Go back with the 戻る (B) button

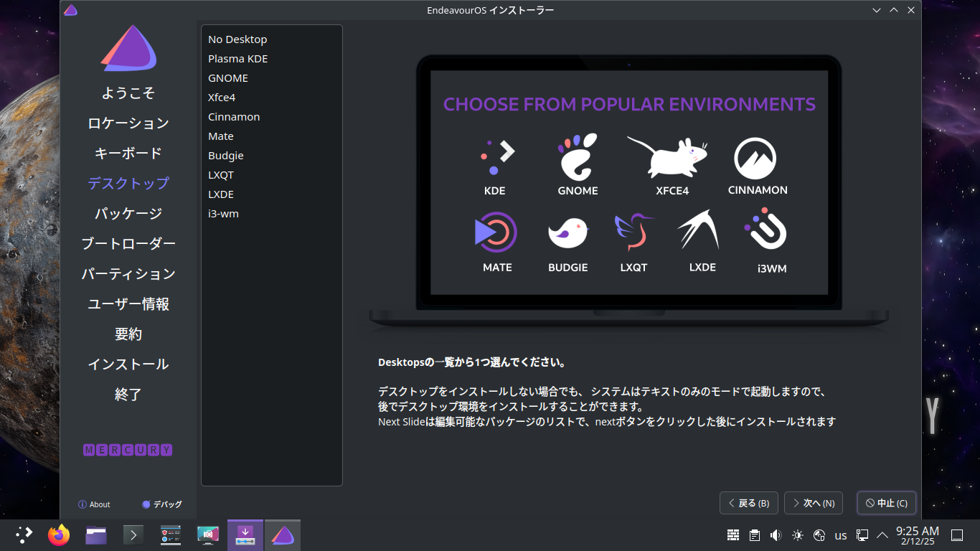(749, 503)
